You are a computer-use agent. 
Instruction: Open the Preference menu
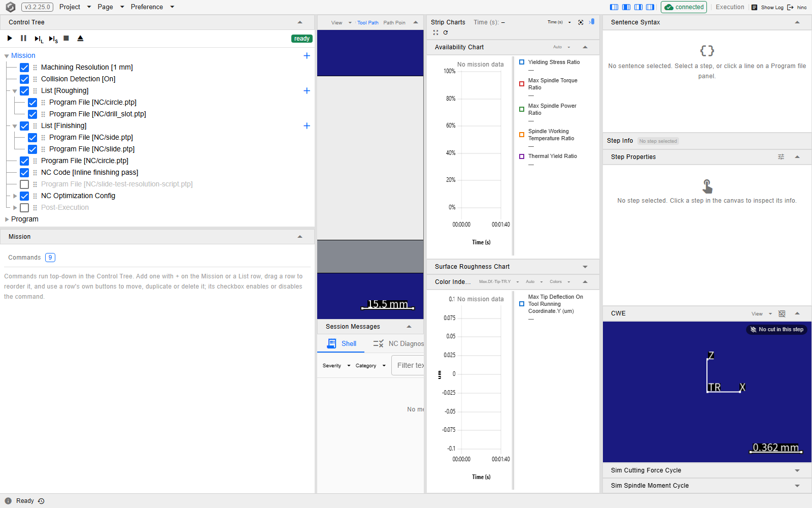pos(152,7)
